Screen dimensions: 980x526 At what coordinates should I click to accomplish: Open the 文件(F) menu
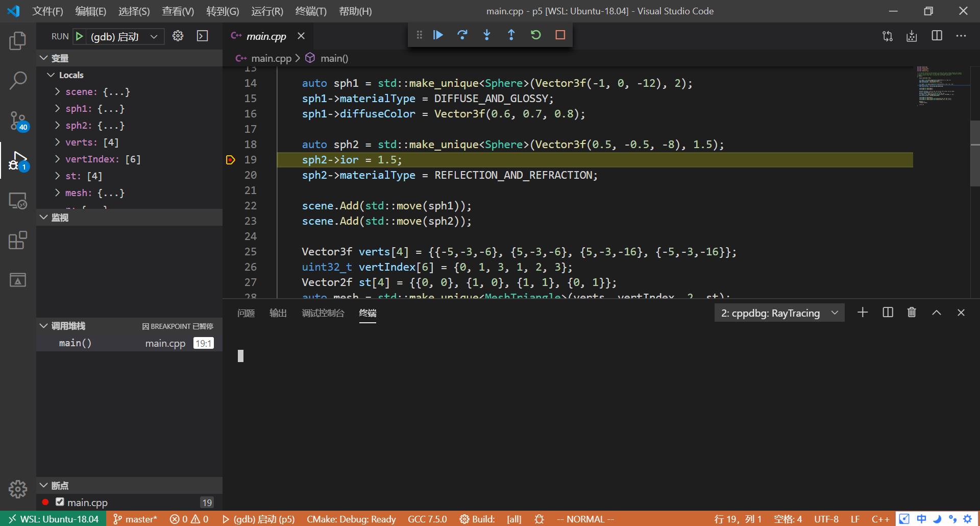click(x=47, y=11)
